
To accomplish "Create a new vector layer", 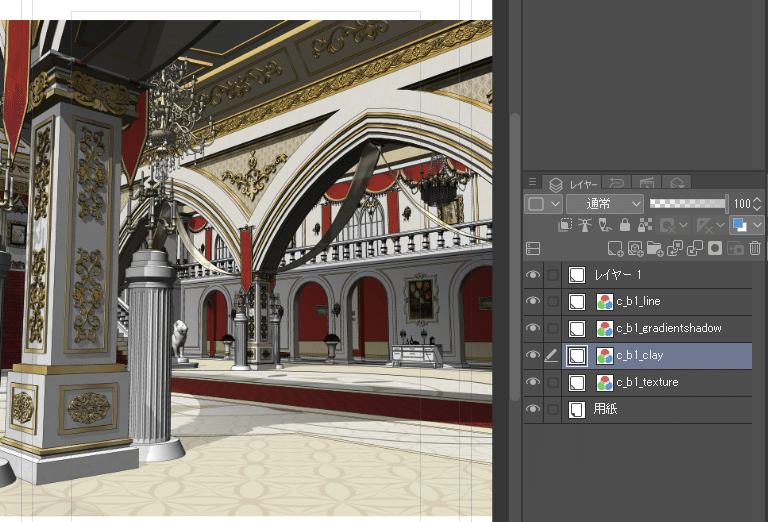I will pos(635,249).
